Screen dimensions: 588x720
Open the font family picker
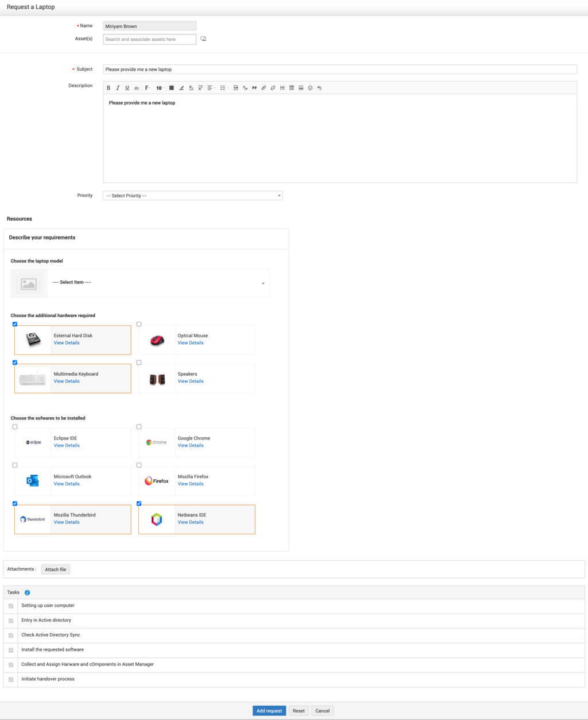pos(148,88)
